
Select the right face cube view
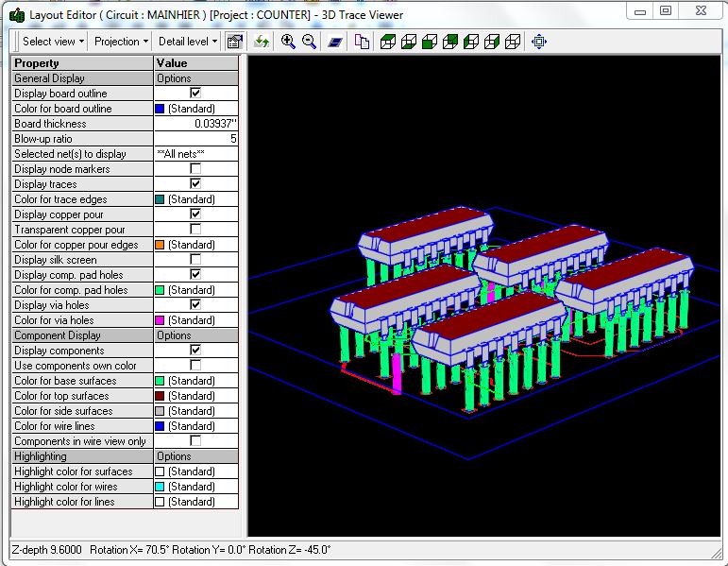(x=492, y=42)
